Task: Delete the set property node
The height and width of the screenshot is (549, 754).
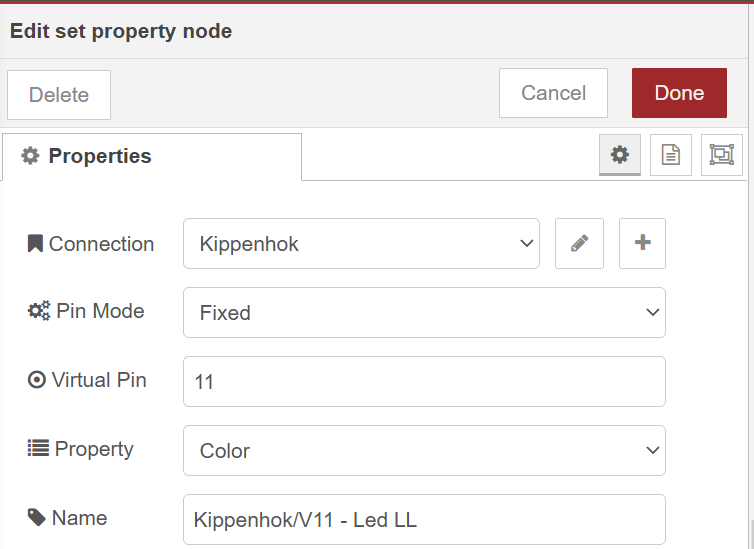Action: (59, 95)
